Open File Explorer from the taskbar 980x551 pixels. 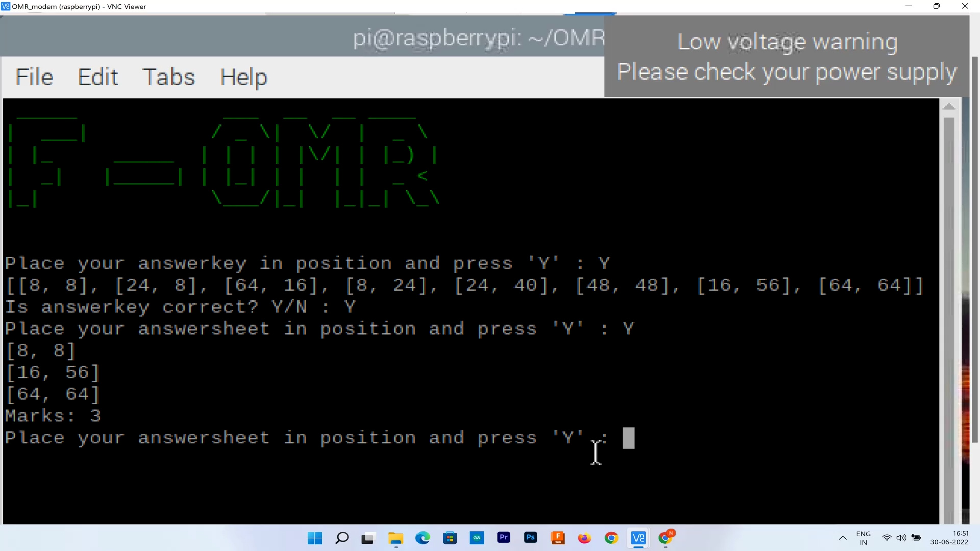tap(396, 538)
